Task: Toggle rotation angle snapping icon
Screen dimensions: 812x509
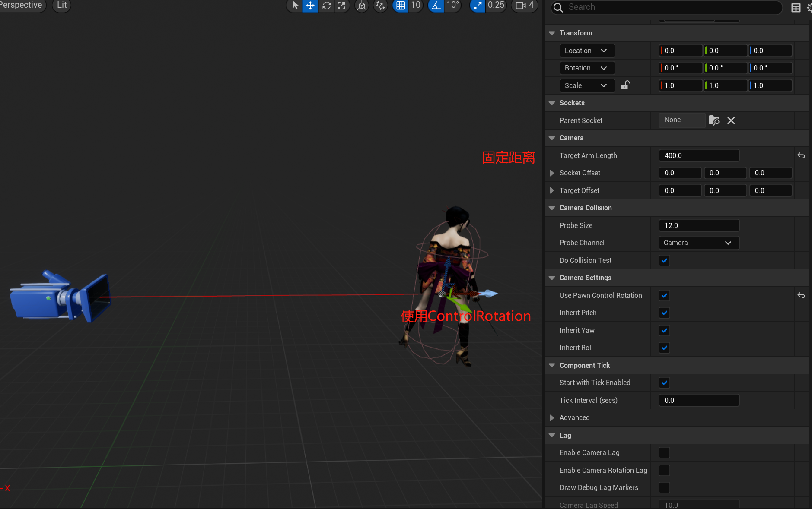Action: 436,6
